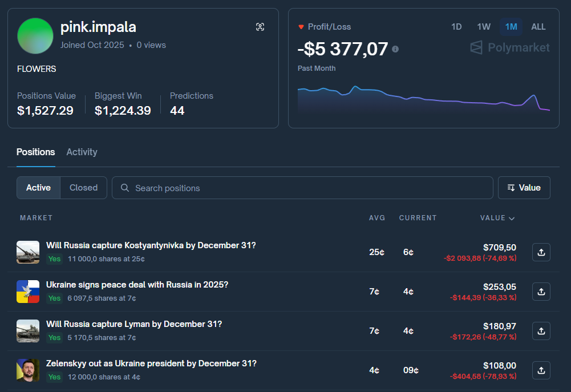Select the 1W timeframe
Viewport: 571px width, 392px height.
(x=484, y=27)
